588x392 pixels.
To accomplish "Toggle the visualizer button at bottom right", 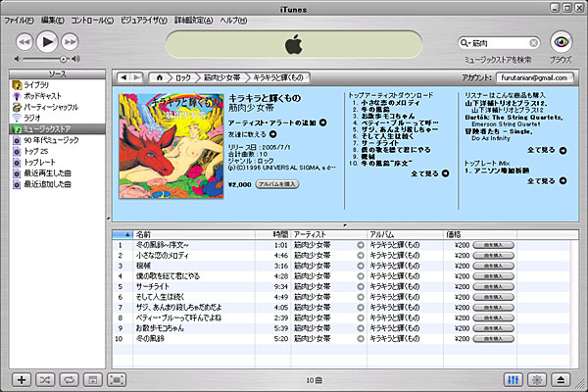I will (x=536, y=379).
